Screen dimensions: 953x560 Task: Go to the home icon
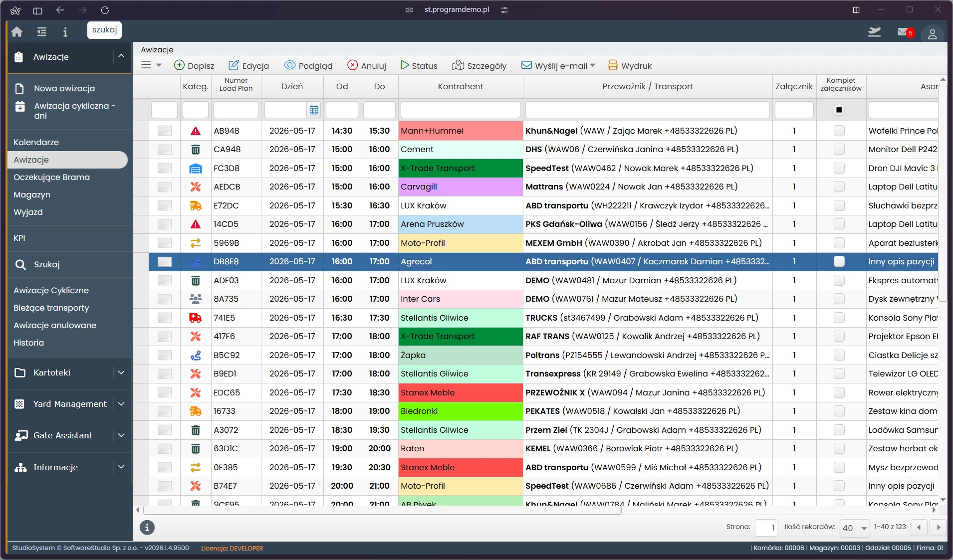[x=17, y=32]
